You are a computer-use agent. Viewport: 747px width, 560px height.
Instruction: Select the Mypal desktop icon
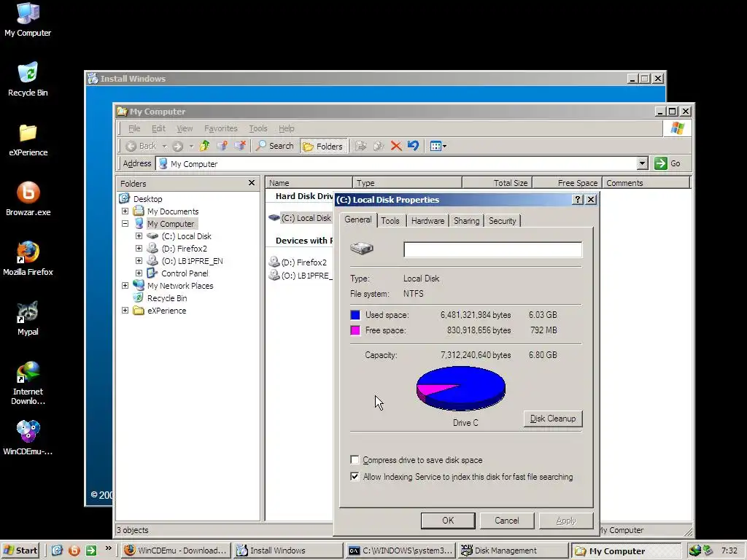(28, 318)
